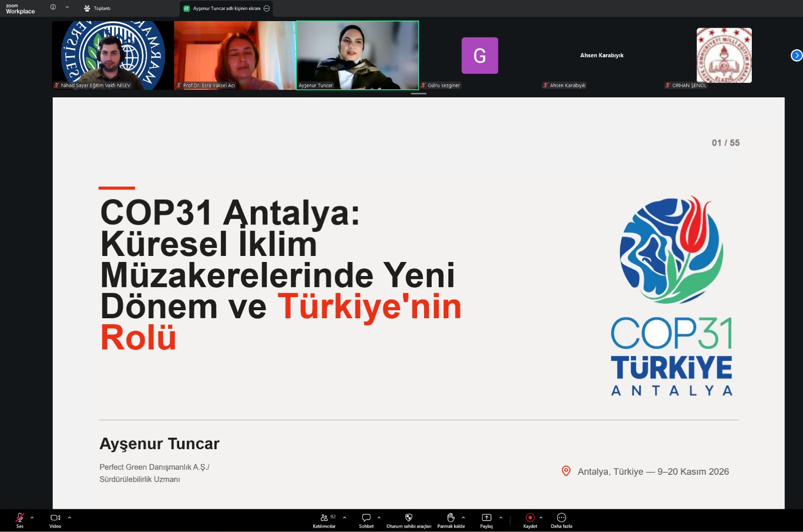Click 'Antalya, Türkiye — 9–20 Kasım 2026' text
Viewport: 803px width, 532px height.
[x=653, y=472]
